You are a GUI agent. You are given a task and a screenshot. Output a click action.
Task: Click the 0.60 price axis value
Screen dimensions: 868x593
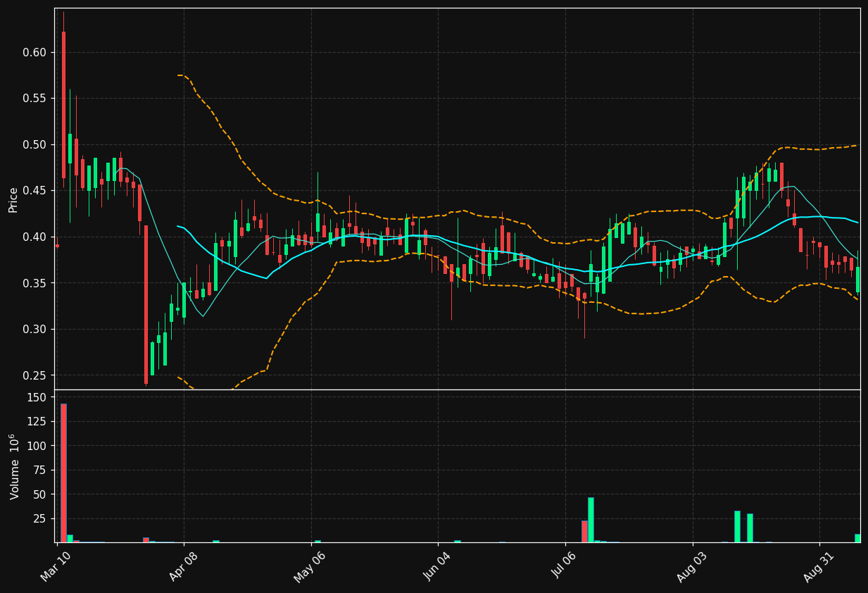click(34, 53)
